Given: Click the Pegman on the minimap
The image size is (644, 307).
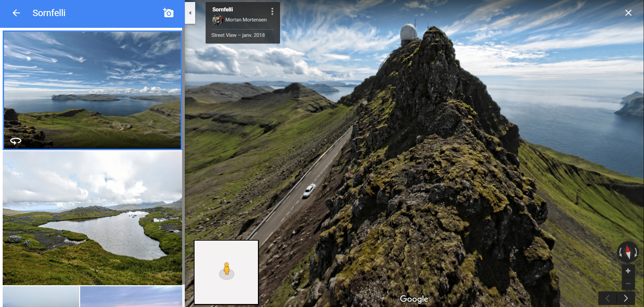Looking at the screenshot, I should coord(227,269).
